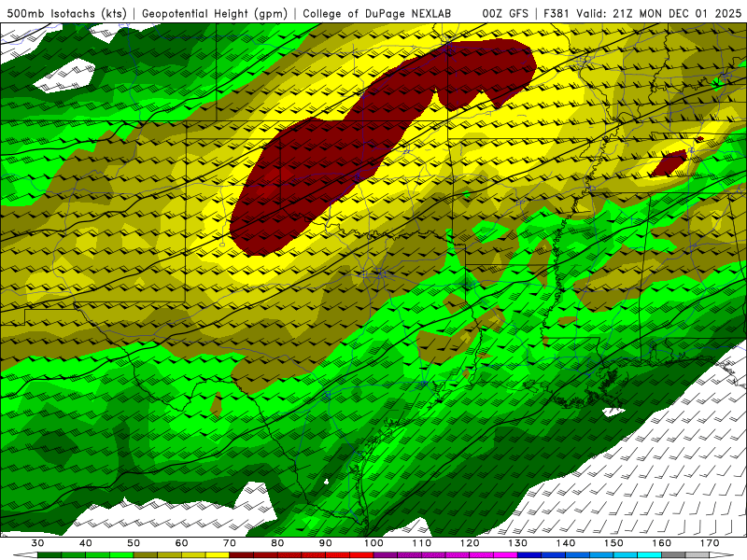747x560 pixels.
Task: Click the bright yellow swatch left of 70
Action: click(218, 556)
